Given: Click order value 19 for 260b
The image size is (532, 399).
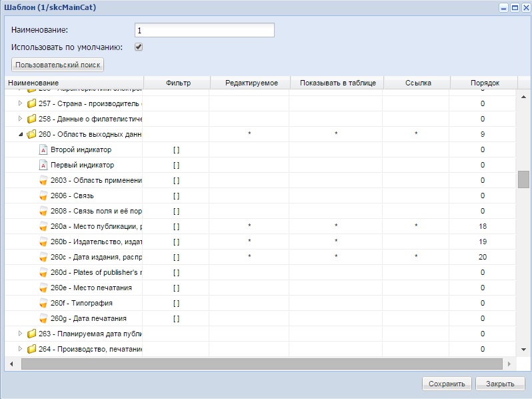Looking at the screenshot, I should [483, 242].
